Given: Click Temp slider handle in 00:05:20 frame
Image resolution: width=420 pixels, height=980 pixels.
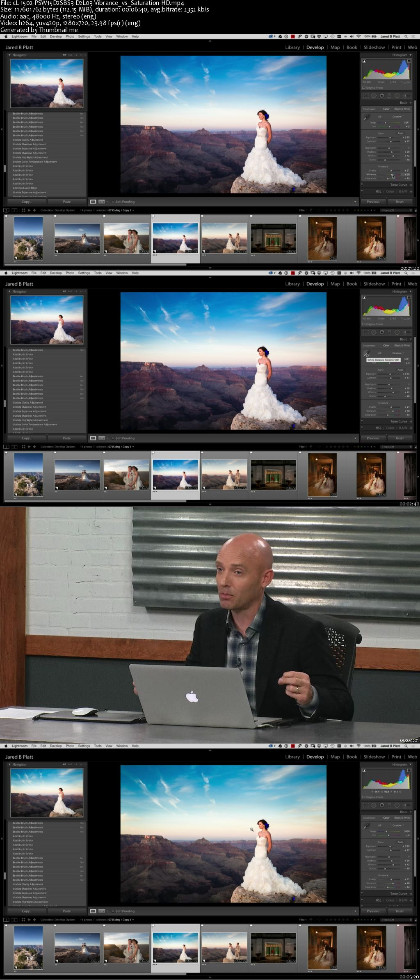Looking at the screenshot, I should [x=386, y=831].
